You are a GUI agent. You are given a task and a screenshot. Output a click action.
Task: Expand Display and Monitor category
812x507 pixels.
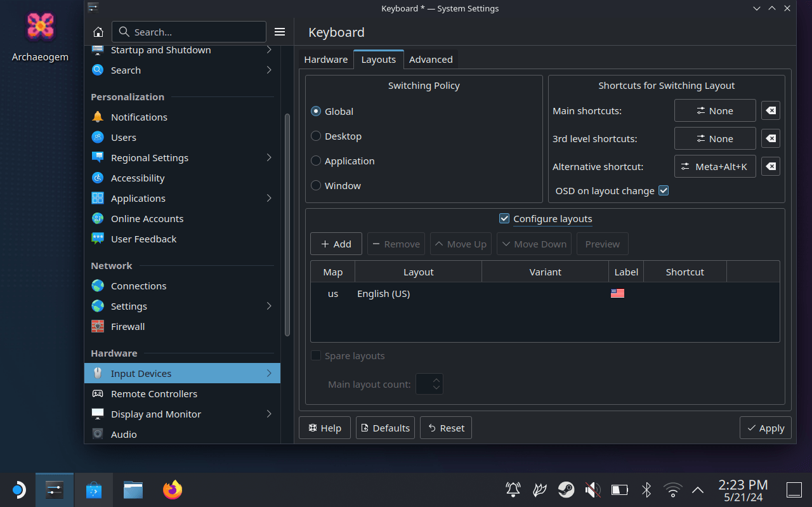[x=269, y=414]
